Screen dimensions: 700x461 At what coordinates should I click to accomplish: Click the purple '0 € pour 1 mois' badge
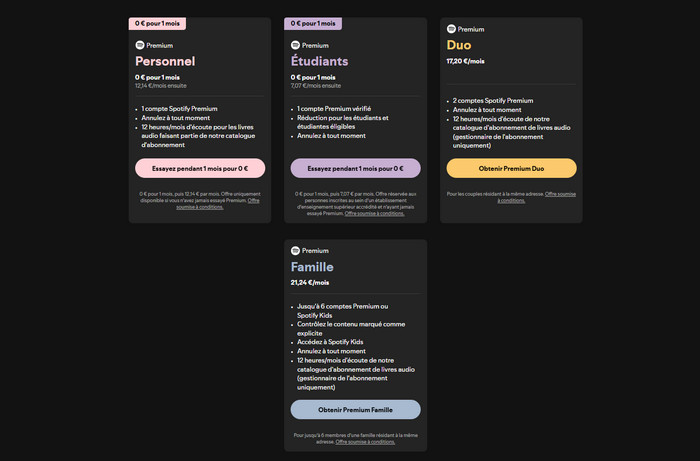pos(313,23)
